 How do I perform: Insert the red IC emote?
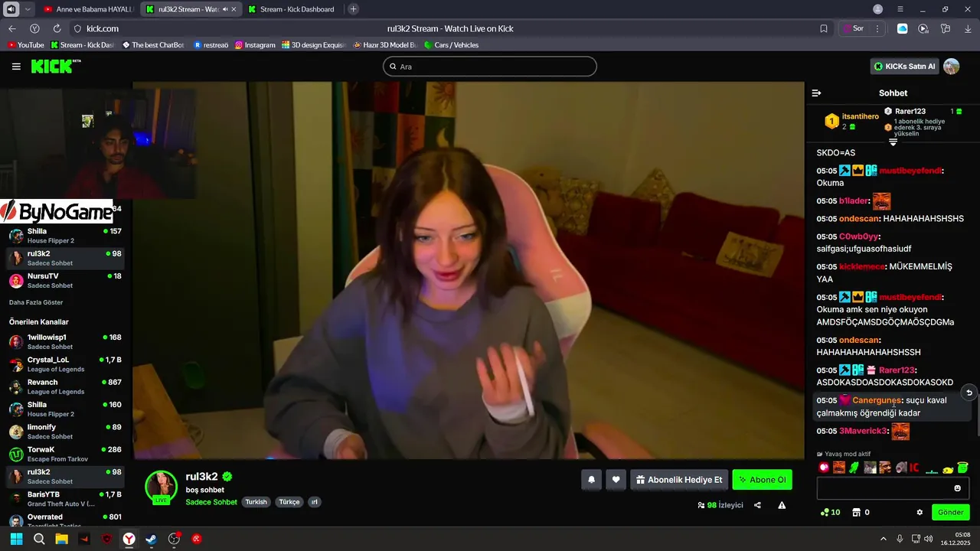point(914,468)
